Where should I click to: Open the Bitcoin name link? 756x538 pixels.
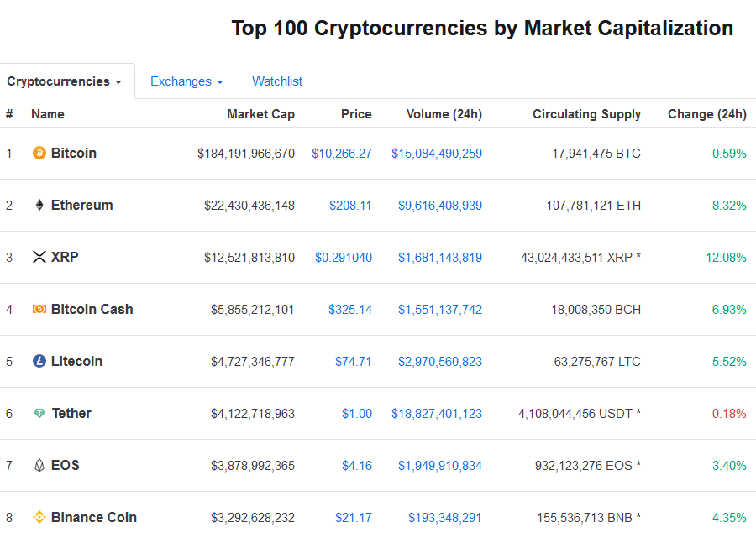coord(74,153)
